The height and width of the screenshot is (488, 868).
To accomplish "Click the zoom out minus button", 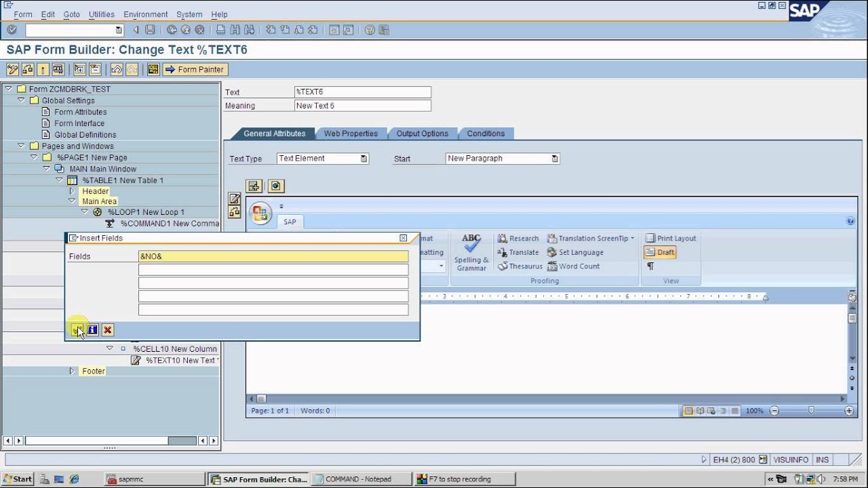I will 774,411.
